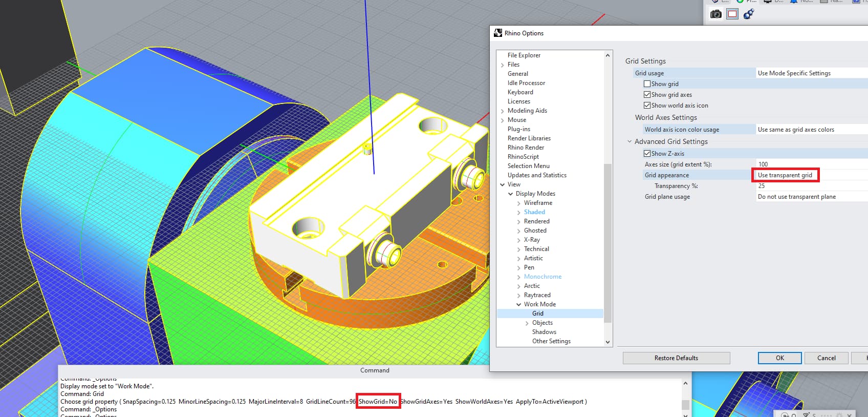The image size is (868, 417).
Task: Select General in the options tree
Action: pyautogui.click(x=517, y=74)
